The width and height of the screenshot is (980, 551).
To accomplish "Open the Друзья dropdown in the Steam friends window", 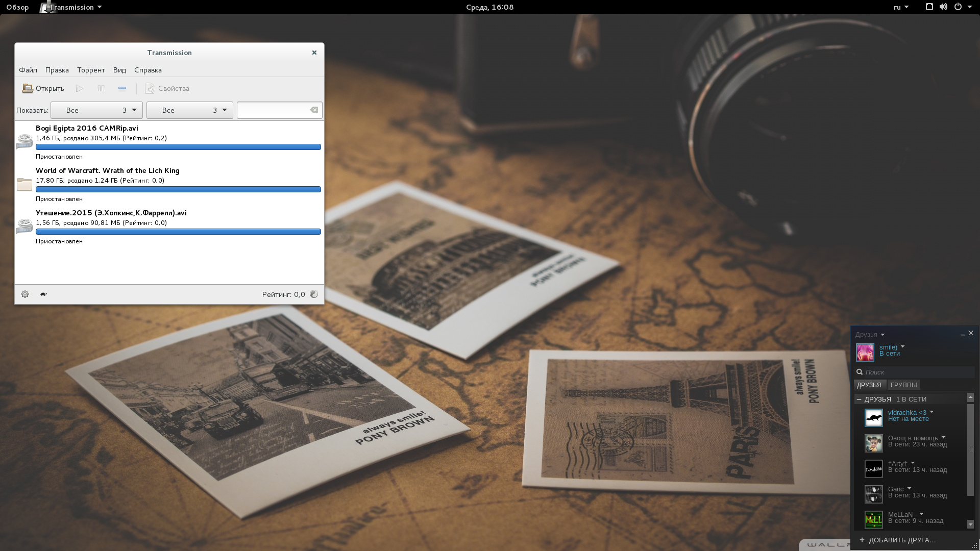I will tap(870, 335).
